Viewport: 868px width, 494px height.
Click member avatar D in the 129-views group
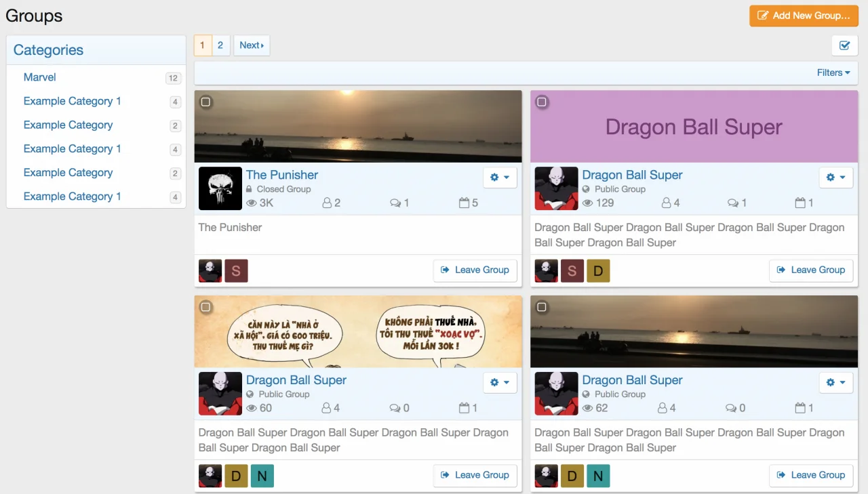coord(598,271)
